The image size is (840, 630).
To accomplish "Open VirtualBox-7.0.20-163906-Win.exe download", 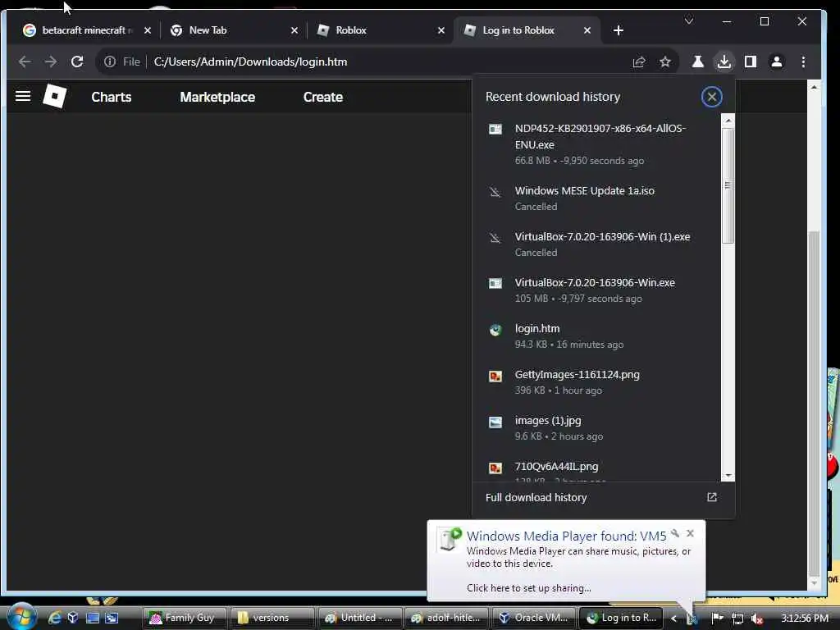I will pyautogui.click(x=596, y=290).
